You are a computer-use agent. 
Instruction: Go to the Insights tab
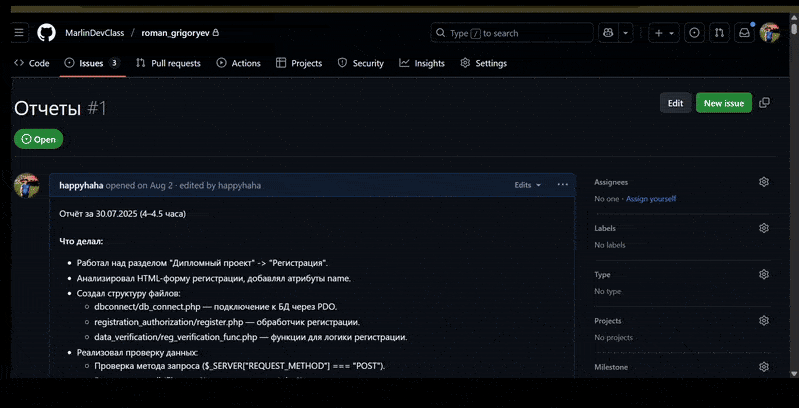[x=422, y=63]
